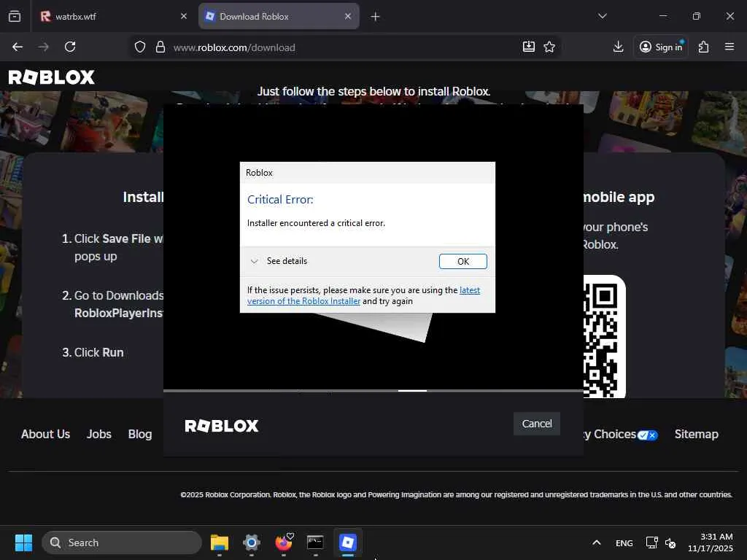Open the terminal app on taskbar
The image size is (747, 560).
(x=315, y=542)
